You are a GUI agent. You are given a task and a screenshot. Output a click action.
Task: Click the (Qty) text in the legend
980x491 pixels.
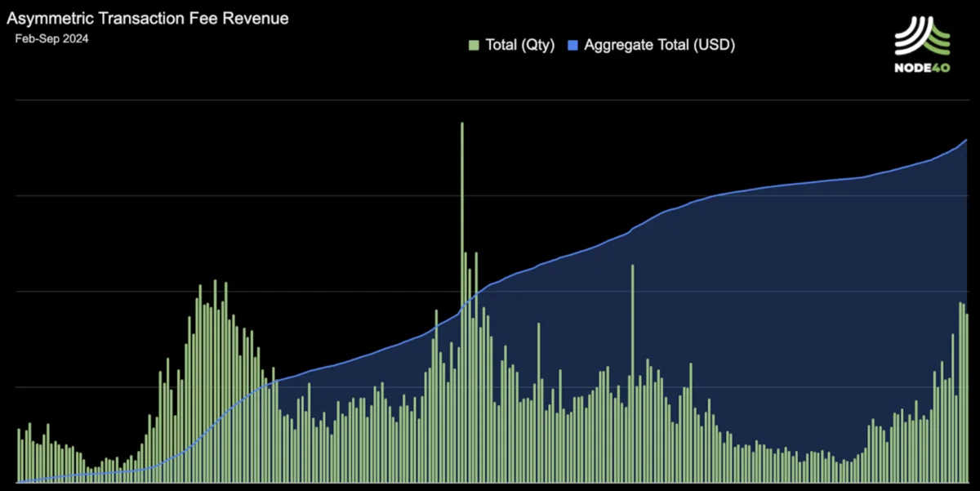pos(539,45)
